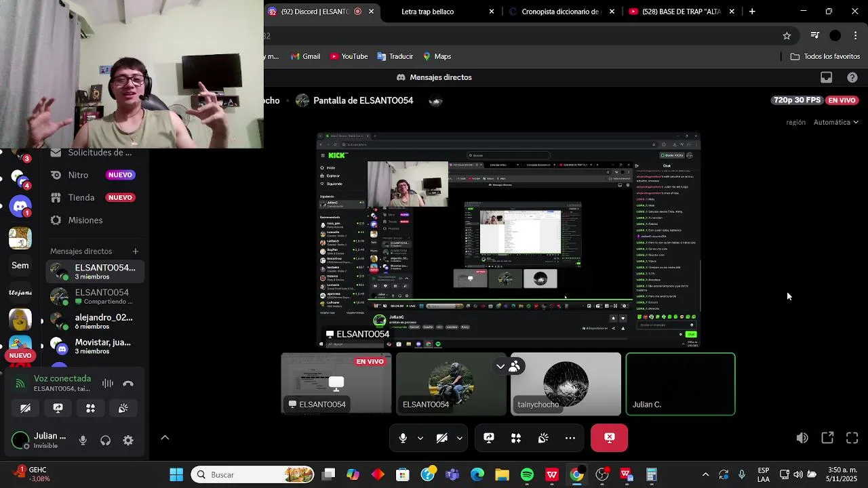The width and height of the screenshot is (868, 488).
Task: Disconnect from voice with the hang-up icon
Action: (128, 384)
